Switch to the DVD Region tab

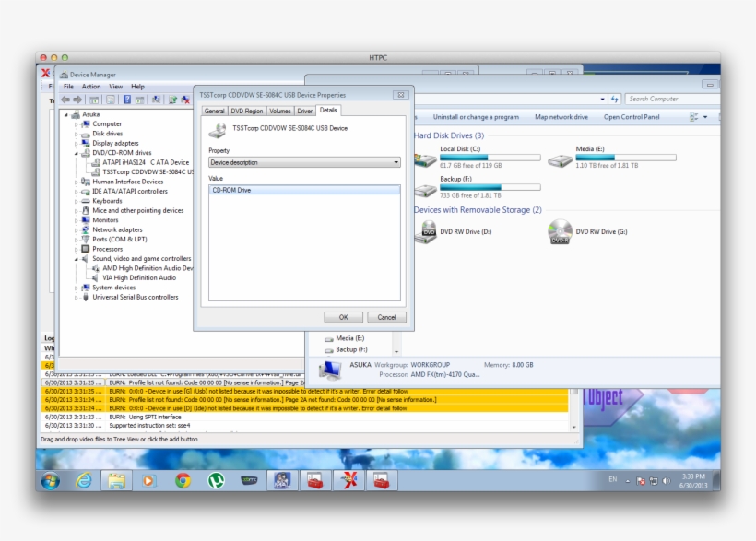247,111
